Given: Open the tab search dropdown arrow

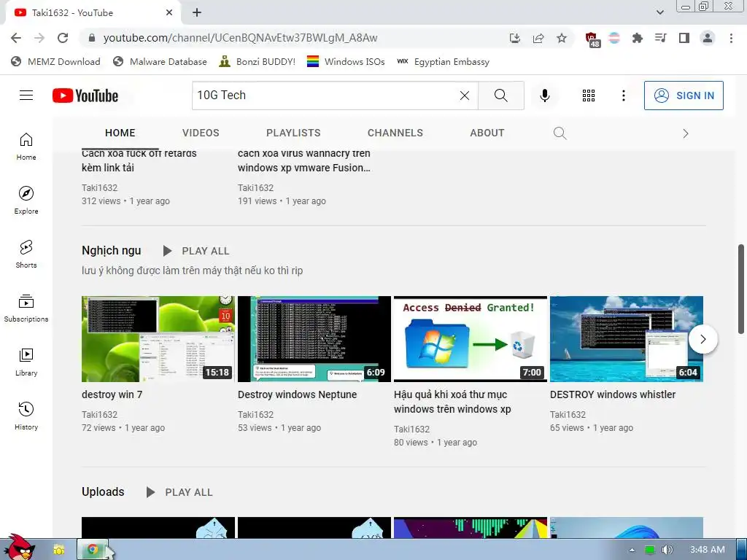Looking at the screenshot, I should 659,12.
